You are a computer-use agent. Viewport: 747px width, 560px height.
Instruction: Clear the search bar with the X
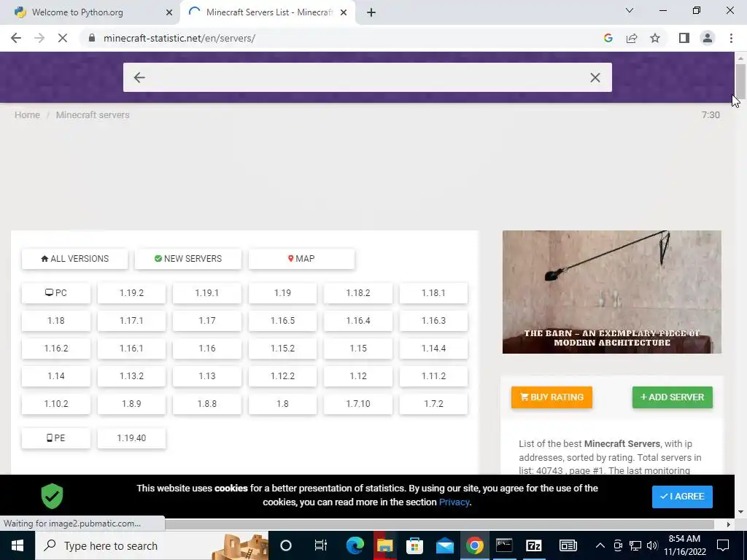(x=595, y=77)
